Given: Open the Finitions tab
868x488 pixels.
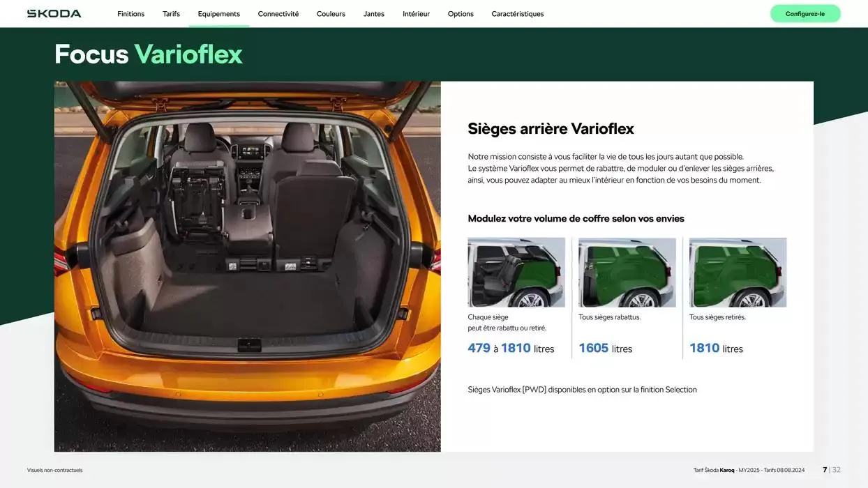Looking at the screenshot, I should pyautogui.click(x=130, y=14).
